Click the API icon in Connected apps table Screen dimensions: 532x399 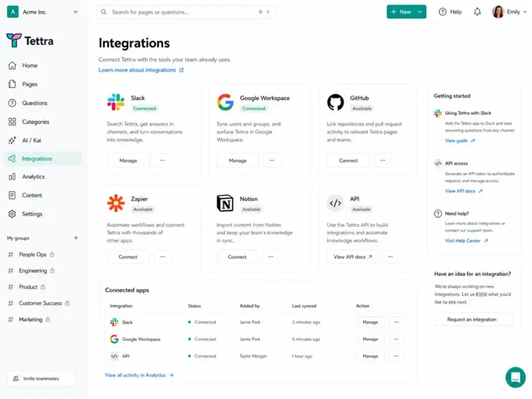coord(114,356)
